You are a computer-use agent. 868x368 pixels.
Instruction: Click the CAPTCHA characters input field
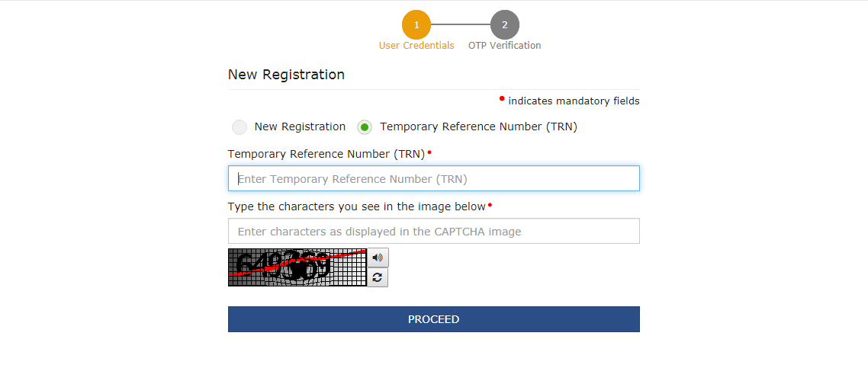pyautogui.click(x=434, y=231)
